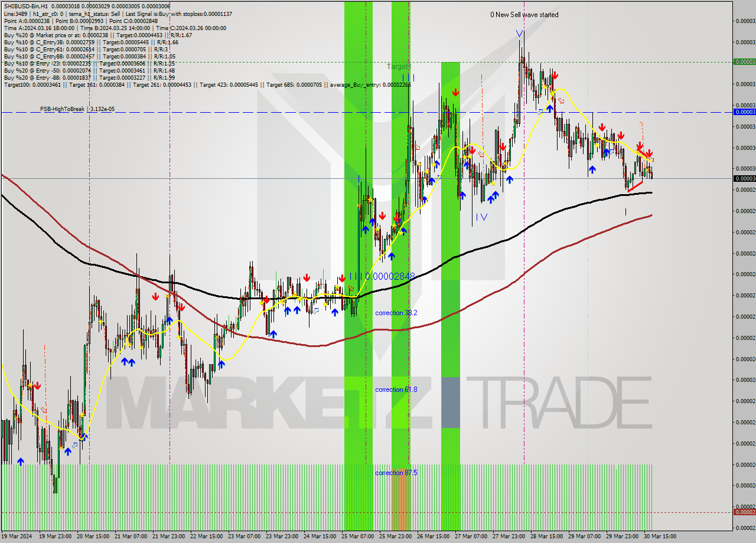Click the '19 Mar 2024' date label
The height and width of the screenshot is (543, 756).
pos(17,536)
